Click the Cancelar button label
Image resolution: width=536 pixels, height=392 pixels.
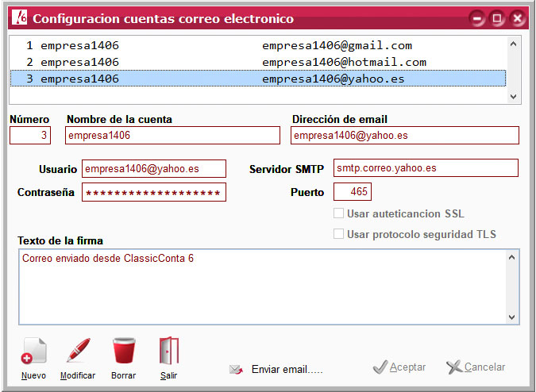pos(484,367)
